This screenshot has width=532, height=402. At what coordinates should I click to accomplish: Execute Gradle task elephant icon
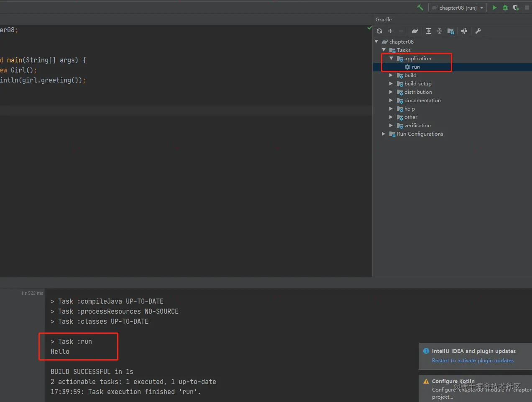coord(415,31)
